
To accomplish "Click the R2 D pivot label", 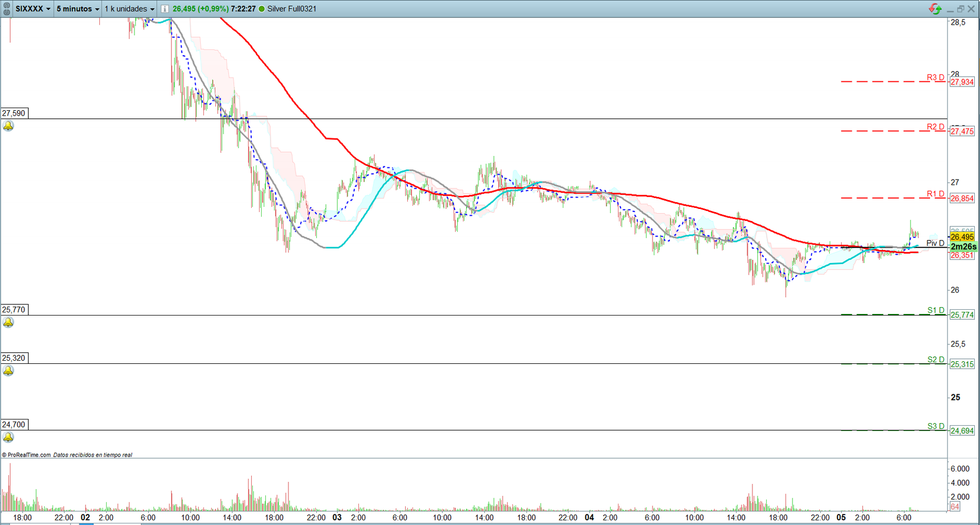I will 935,127.
